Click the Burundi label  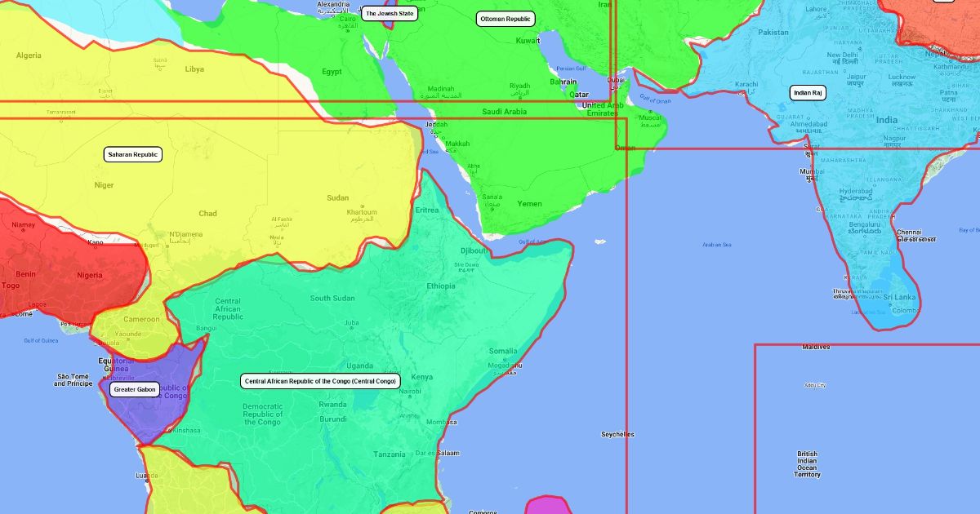[333, 419]
